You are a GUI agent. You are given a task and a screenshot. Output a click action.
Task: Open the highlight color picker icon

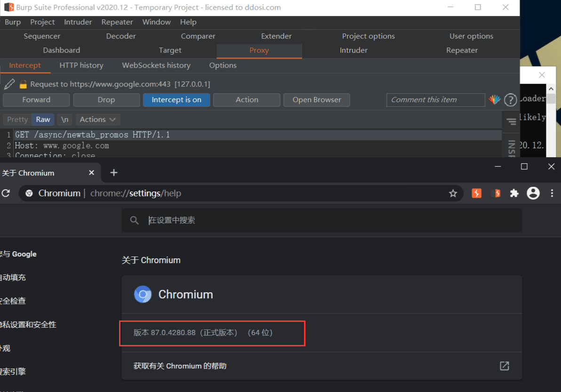coord(495,100)
